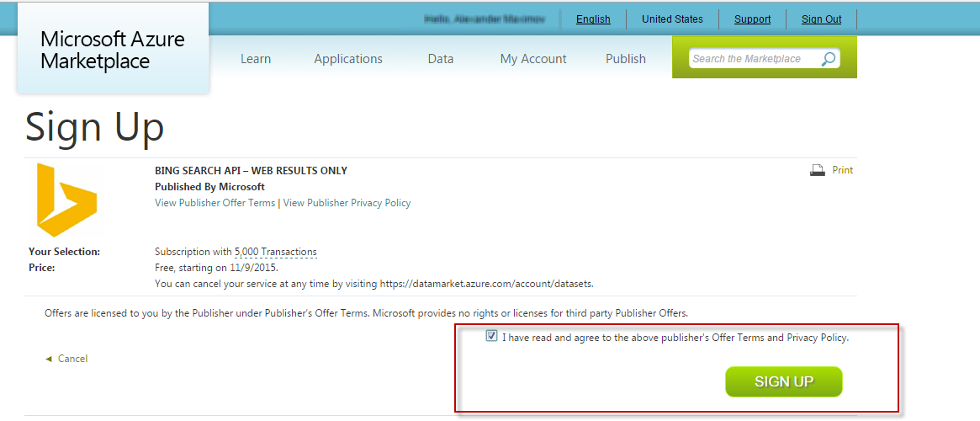Click the search magnifier icon

click(x=828, y=59)
